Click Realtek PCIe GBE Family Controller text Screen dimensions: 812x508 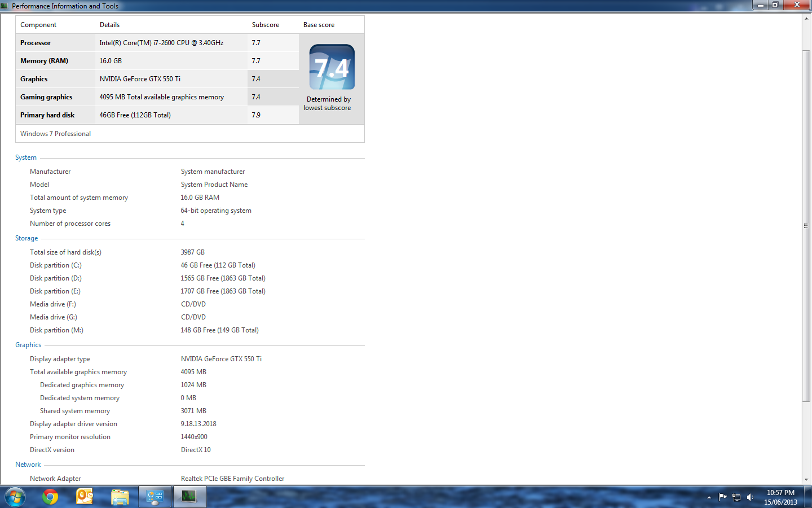232,479
